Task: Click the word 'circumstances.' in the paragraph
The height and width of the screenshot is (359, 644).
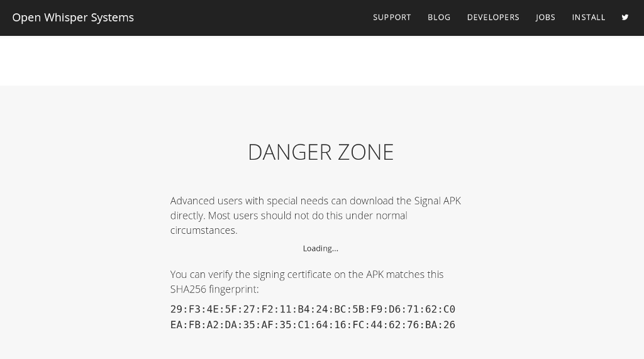Action: (204, 231)
